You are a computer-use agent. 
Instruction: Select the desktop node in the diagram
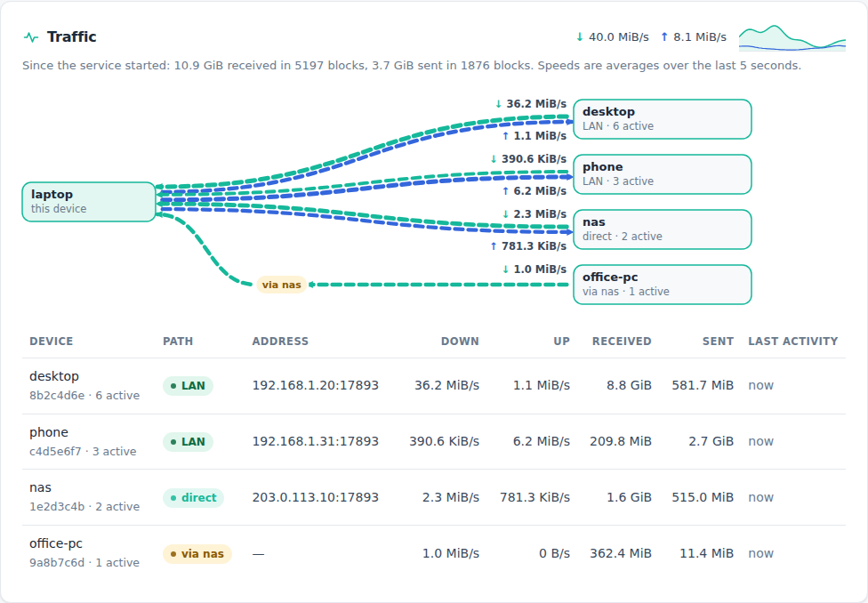[x=662, y=119]
